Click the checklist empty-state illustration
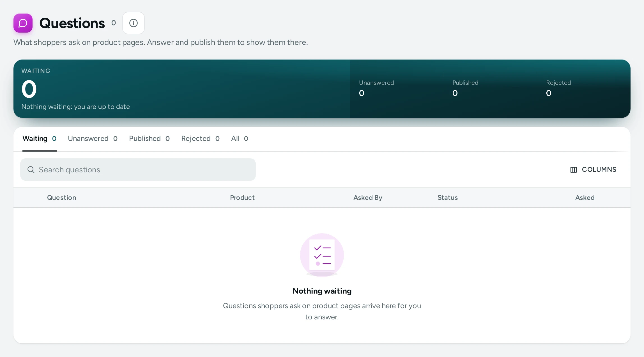Viewport: 644px width, 357px height. coord(322,255)
